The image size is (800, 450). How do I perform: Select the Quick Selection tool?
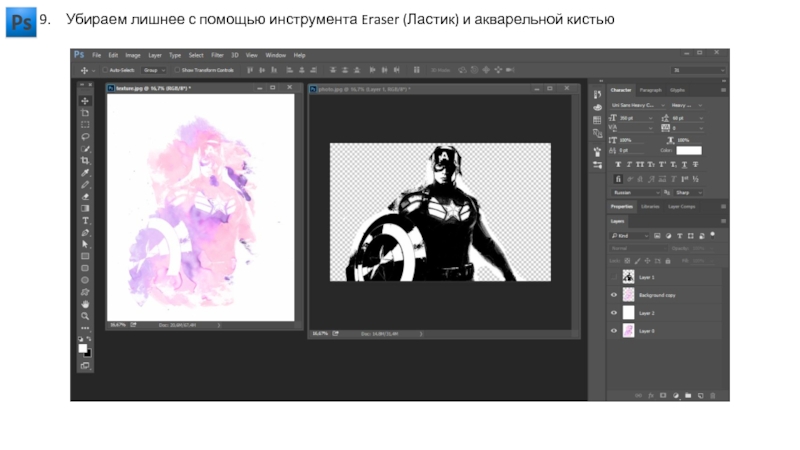[85, 149]
